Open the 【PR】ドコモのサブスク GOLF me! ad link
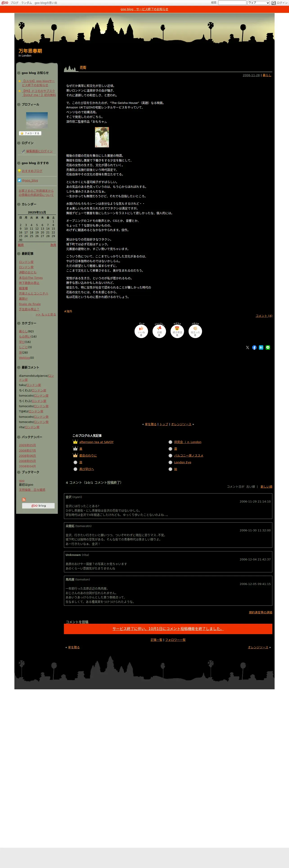The image size is (289, 868). point(39,93)
